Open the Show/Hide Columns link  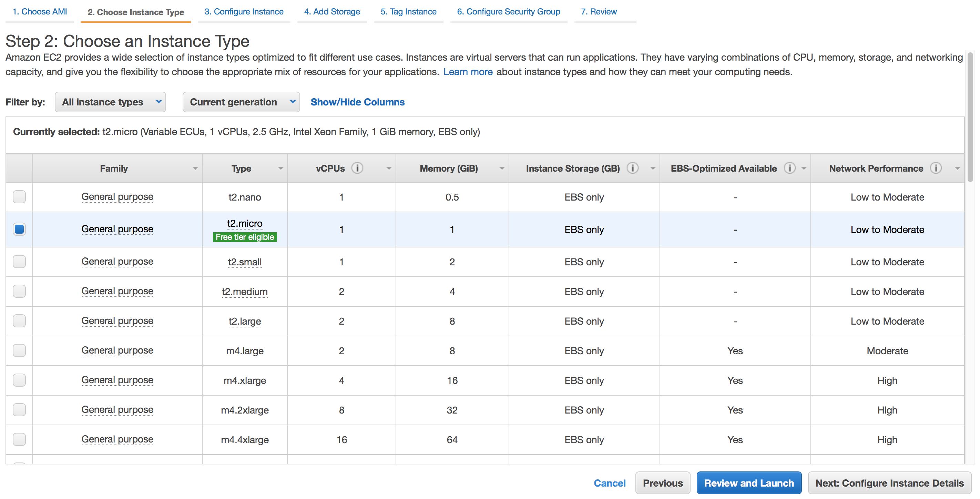click(357, 102)
